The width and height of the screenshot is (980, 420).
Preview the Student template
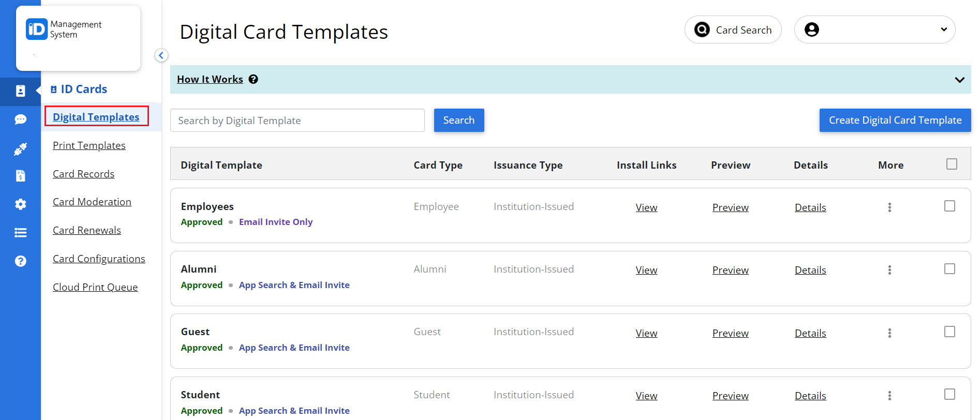[x=730, y=396]
